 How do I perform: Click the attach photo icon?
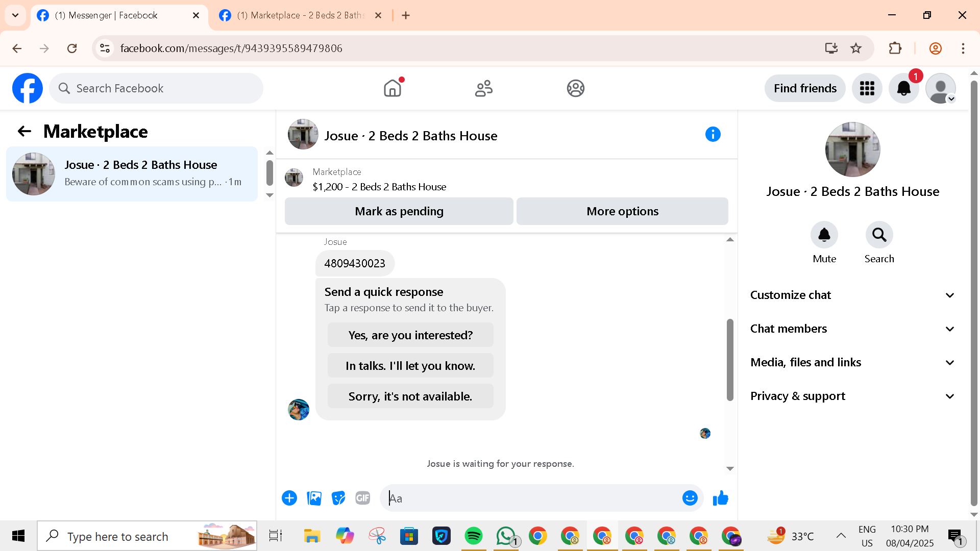pyautogui.click(x=314, y=498)
